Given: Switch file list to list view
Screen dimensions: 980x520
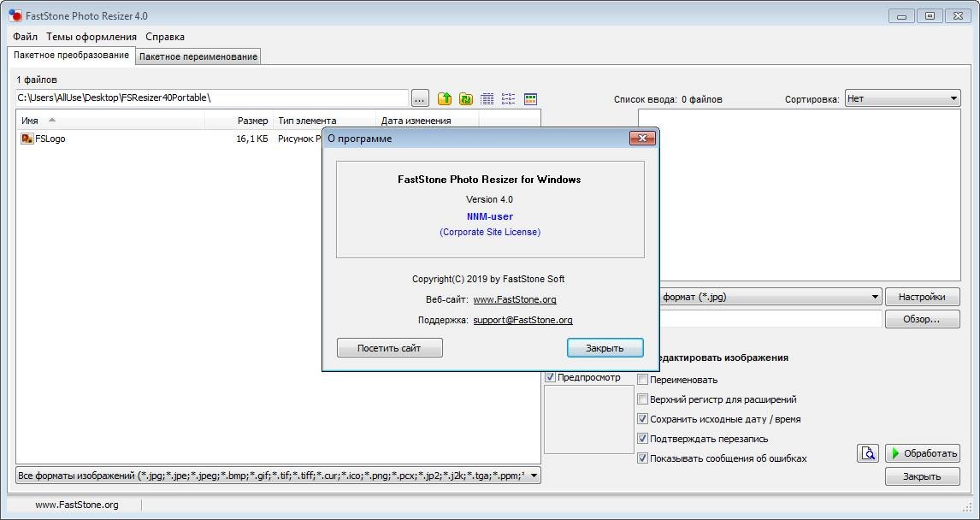Looking at the screenshot, I should (509, 98).
